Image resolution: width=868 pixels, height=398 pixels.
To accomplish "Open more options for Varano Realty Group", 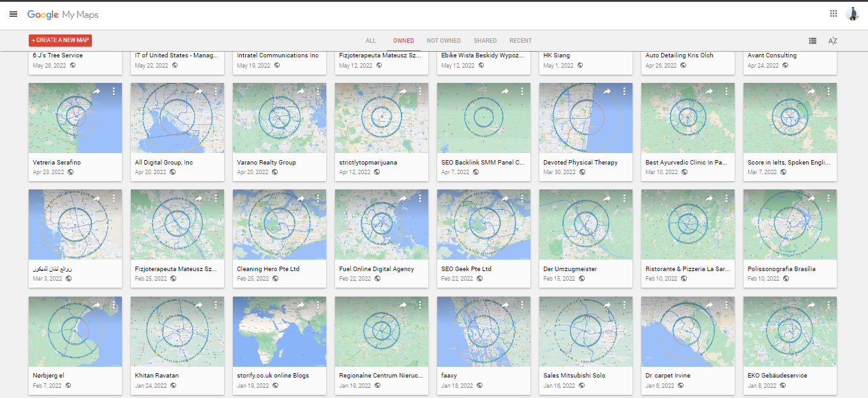I will [x=318, y=91].
